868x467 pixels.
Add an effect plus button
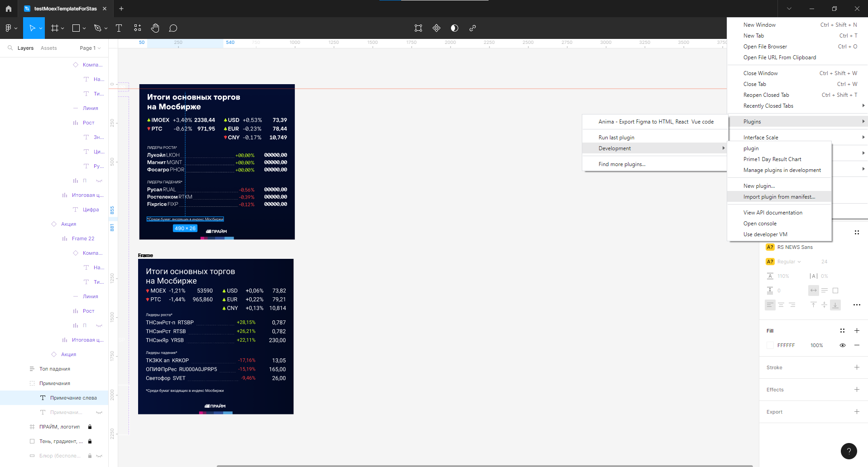click(857, 390)
